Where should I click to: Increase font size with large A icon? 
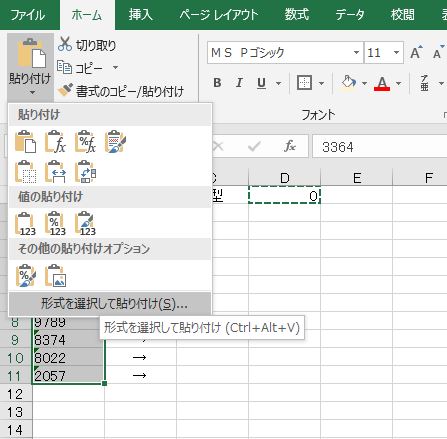415,53
